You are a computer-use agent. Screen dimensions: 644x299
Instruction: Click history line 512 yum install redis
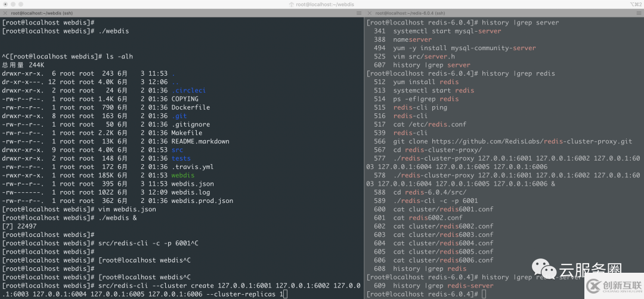416,82
